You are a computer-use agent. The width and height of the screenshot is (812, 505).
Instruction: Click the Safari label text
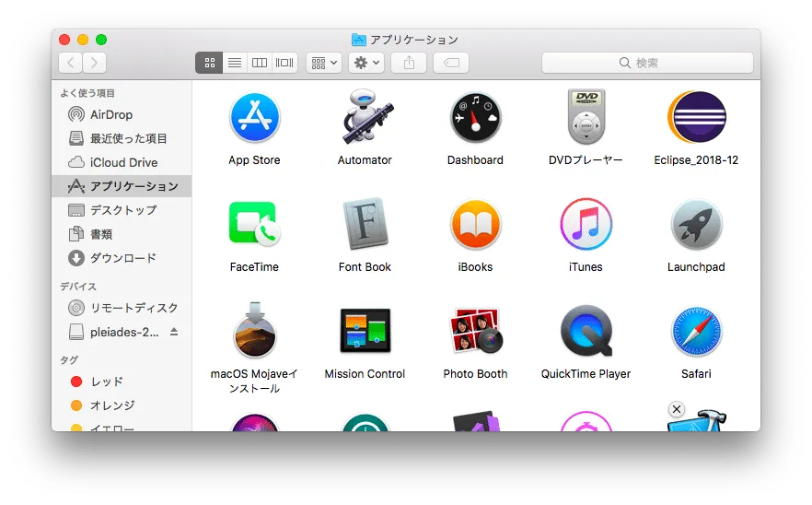coord(696,374)
